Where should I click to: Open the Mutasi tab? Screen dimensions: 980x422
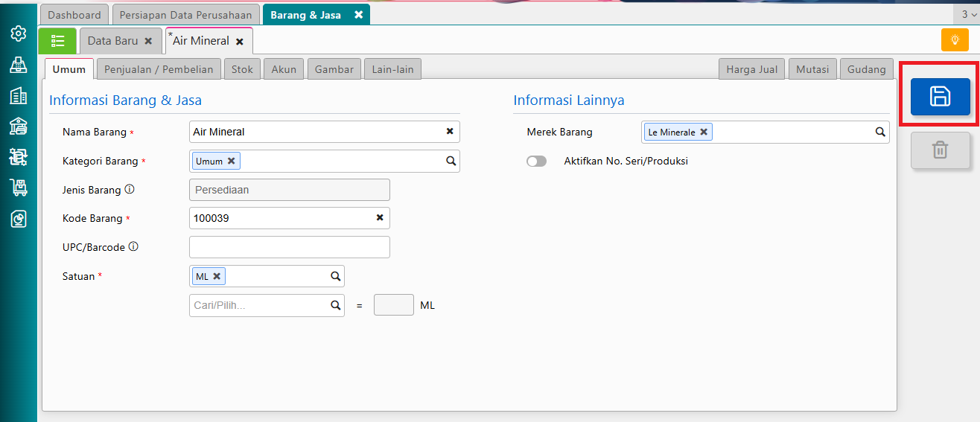(812, 69)
